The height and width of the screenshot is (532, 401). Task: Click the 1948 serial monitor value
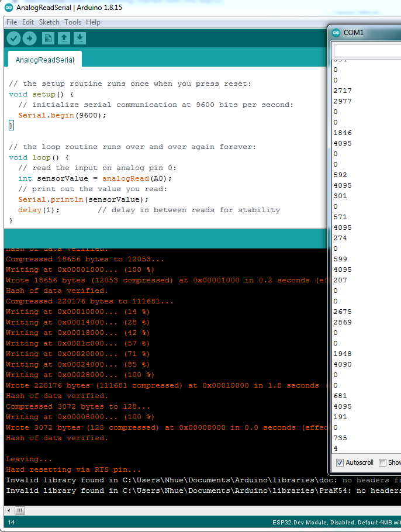click(343, 354)
